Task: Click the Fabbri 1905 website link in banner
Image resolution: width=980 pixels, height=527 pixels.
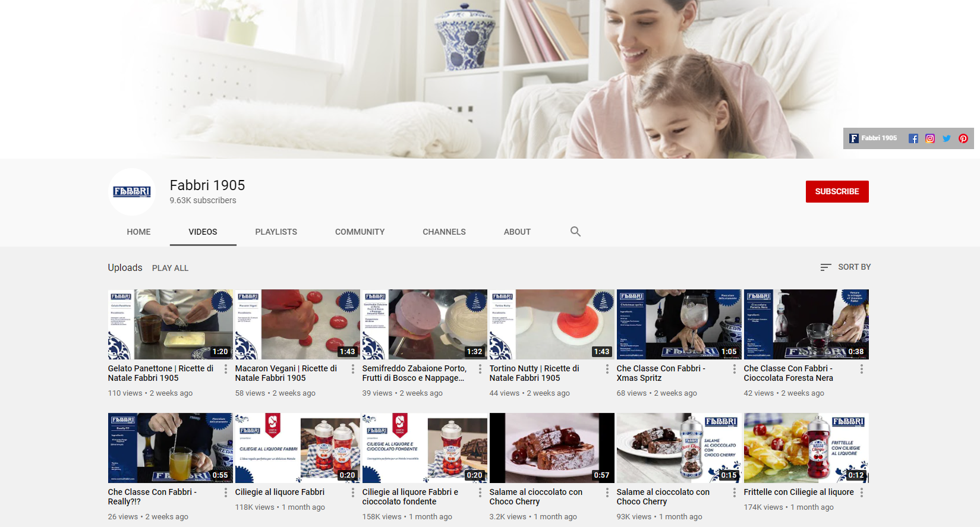Action: [873, 138]
